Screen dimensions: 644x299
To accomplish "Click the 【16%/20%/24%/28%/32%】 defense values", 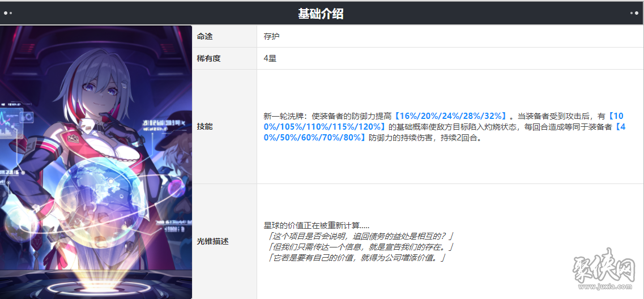I will 450,116.
